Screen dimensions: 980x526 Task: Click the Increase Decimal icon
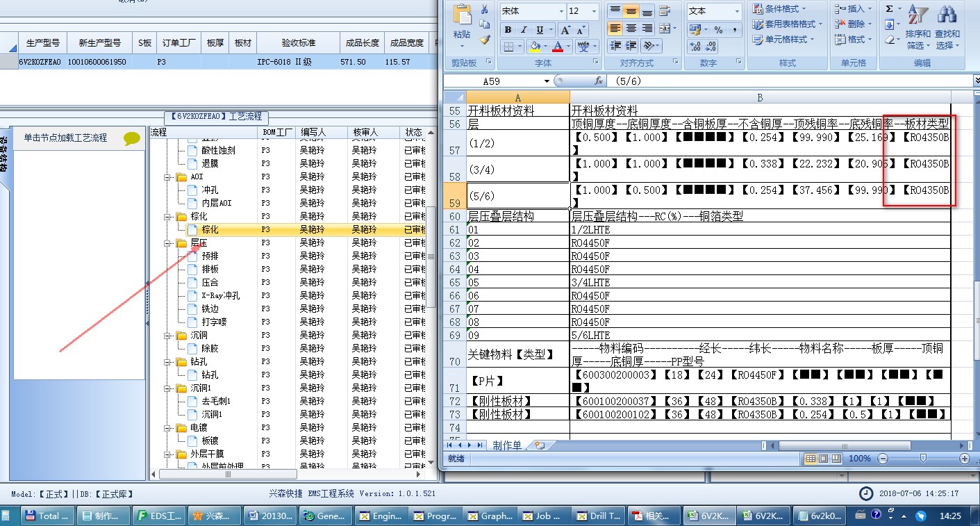click(x=695, y=47)
